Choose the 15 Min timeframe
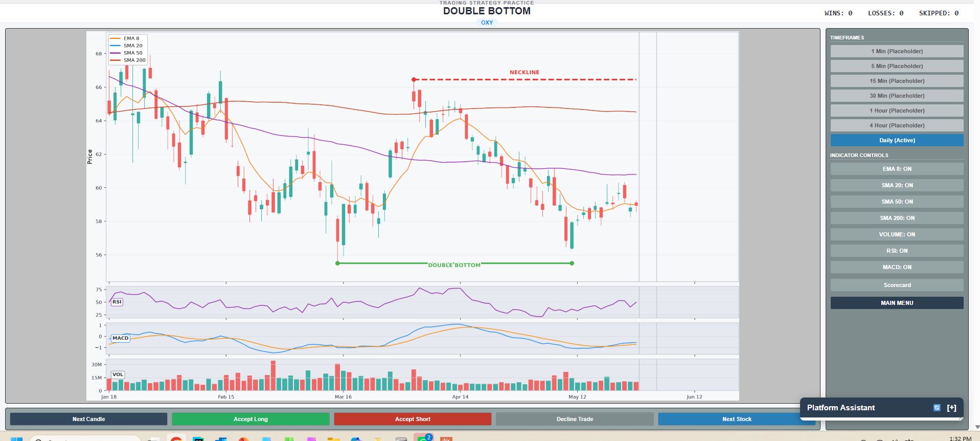 click(897, 81)
